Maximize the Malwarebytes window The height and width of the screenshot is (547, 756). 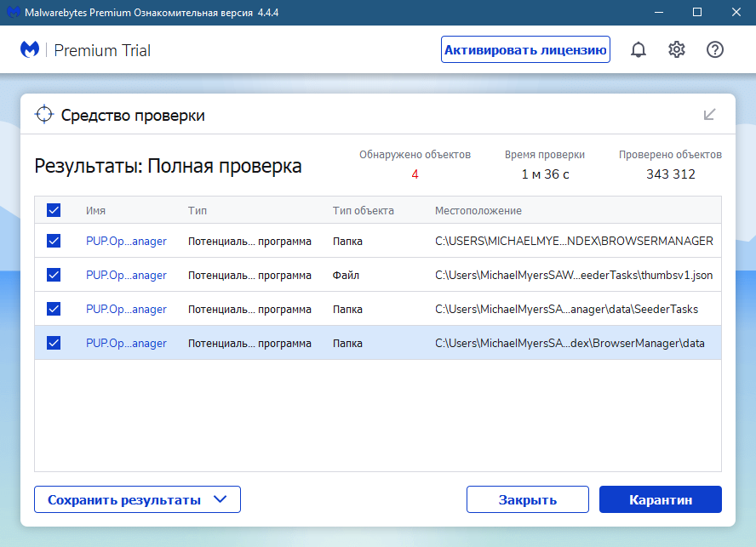697,13
